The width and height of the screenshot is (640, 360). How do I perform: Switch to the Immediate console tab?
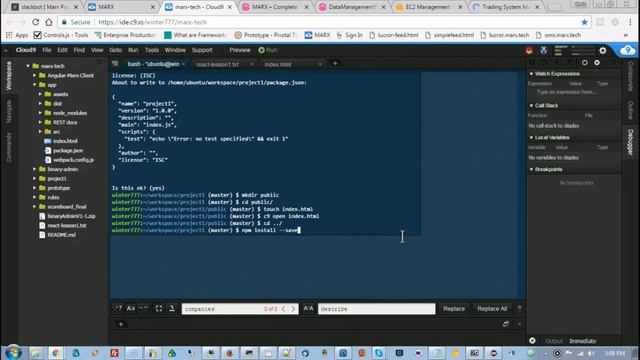582,341
